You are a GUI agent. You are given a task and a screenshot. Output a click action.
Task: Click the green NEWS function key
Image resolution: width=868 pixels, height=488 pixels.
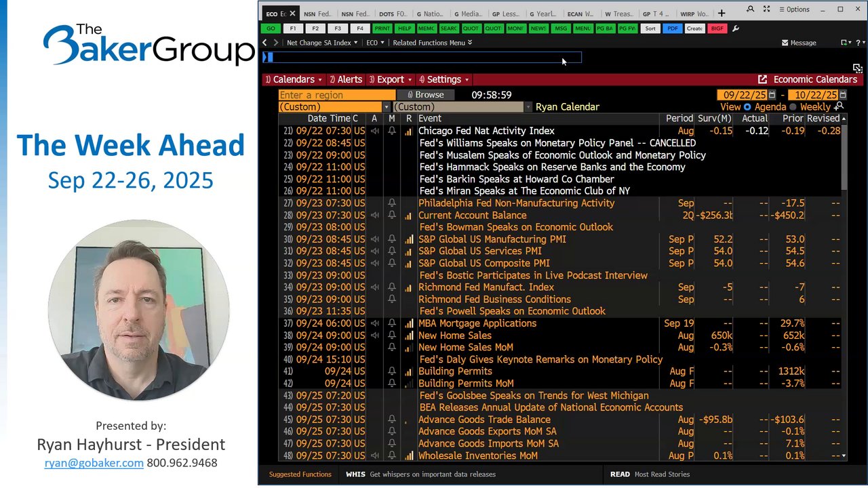[x=538, y=28]
